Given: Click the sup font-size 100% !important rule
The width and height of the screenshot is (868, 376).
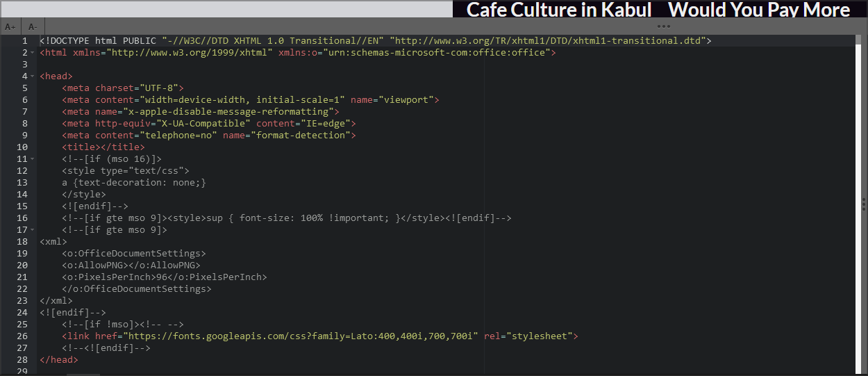Looking at the screenshot, I should click(303, 218).
